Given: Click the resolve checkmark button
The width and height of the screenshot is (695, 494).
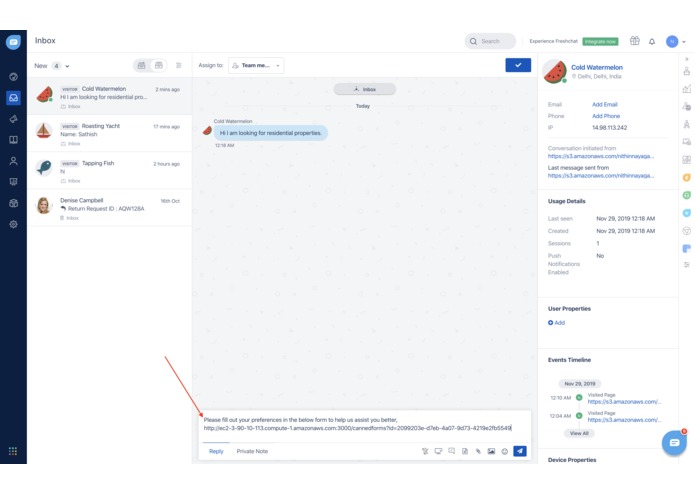Looking at the screenshot, I should (x=518, y=65).
